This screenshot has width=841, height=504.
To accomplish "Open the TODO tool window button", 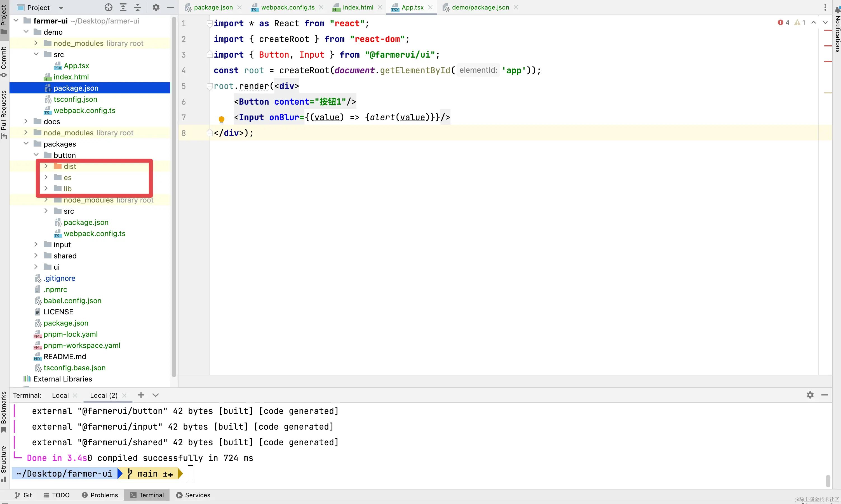I will (x=57, y=495).
